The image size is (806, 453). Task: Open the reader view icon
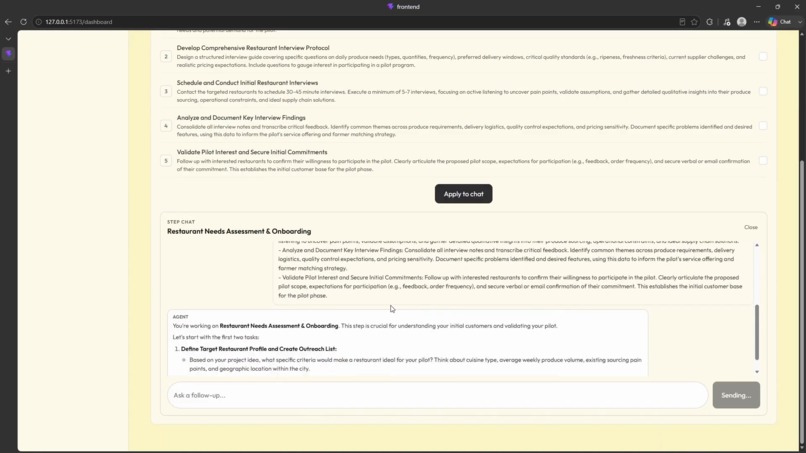(x=682, y=22)
